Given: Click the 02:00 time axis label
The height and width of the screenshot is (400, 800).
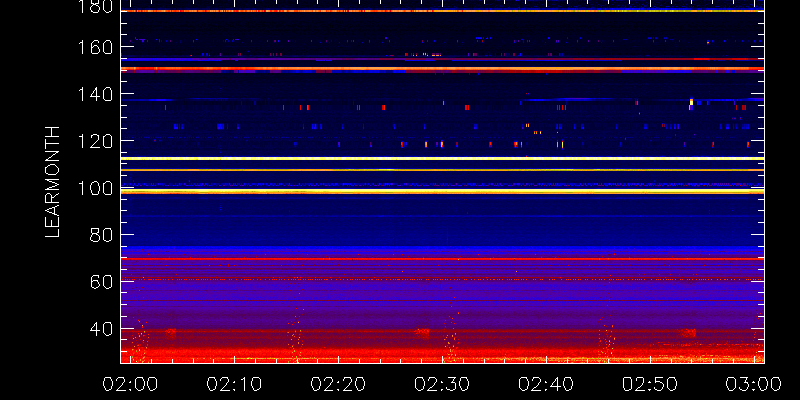Looking at the screenshot, I should pyautogui.click(x=130, y=384).
